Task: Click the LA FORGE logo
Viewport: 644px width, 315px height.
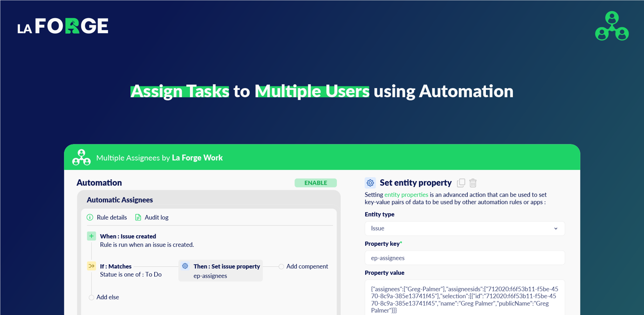Action: [63, 26]
